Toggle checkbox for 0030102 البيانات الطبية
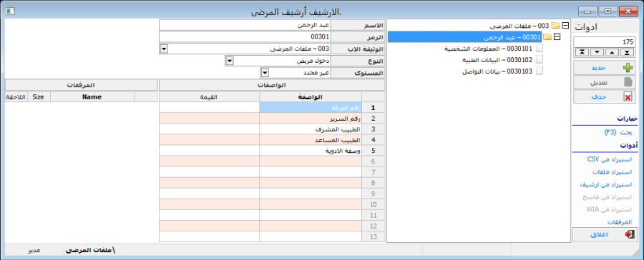This screenshot has width=644, height=260. click(540, 59)
